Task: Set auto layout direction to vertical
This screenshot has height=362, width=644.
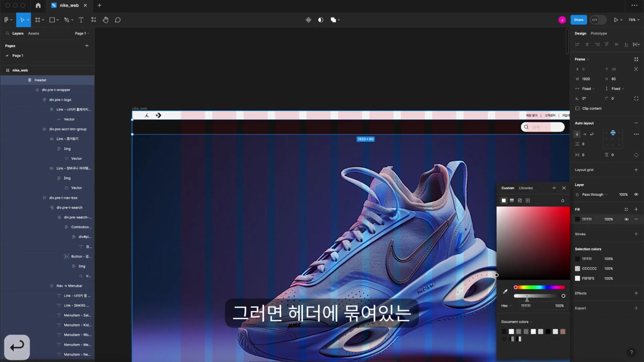Action: (577, 134)
